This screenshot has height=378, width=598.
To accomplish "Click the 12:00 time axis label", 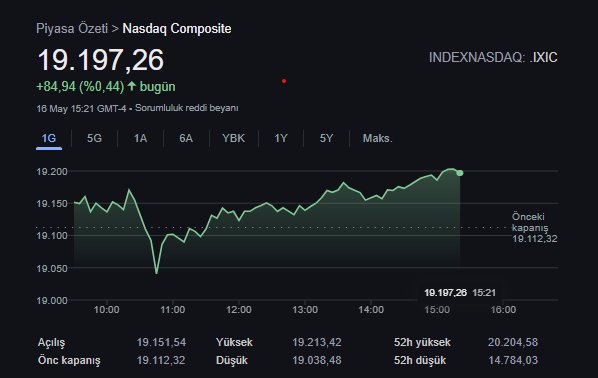I will coord(239,310).
